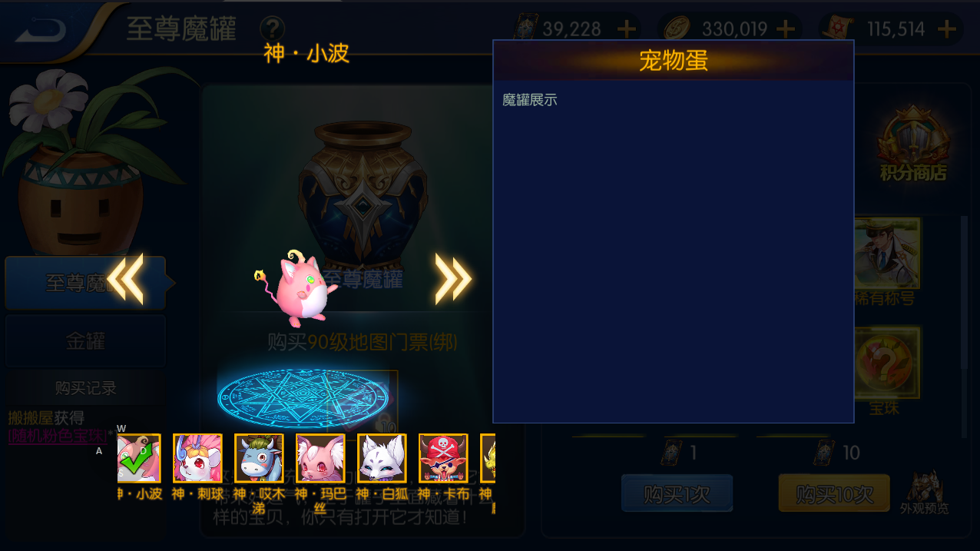Toggle the checked 神·小波 pet selection
Image resolution: width=980 pixels, height=551 pixels.
pyautogui.click(x=139, y=459)
